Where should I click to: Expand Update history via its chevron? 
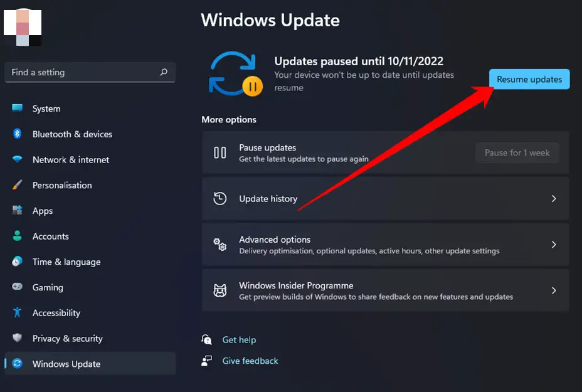553,199
